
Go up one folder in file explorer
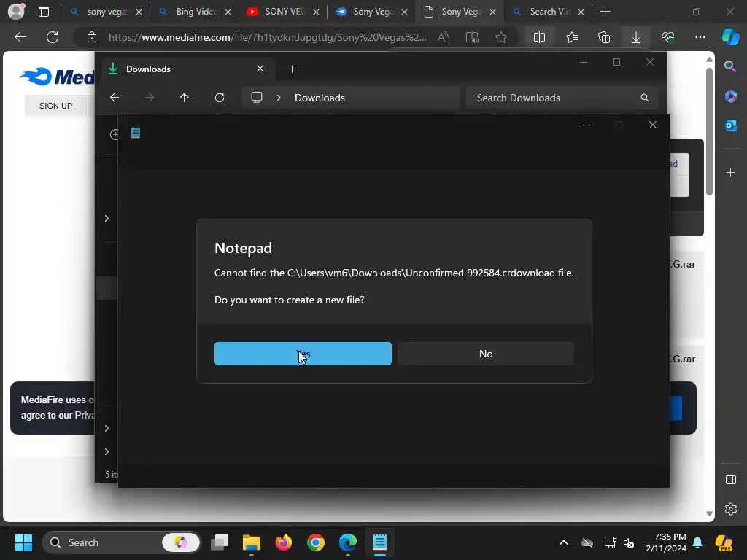point(185,98)
